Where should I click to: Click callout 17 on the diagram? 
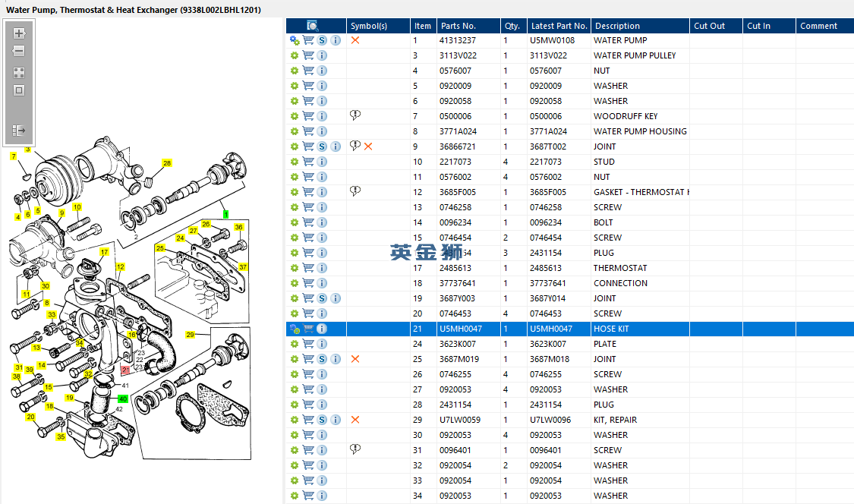(104, 252)
